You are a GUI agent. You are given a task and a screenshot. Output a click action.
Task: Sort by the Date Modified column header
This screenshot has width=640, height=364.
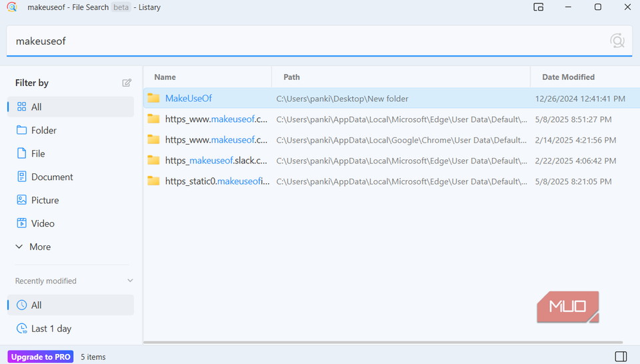585,77
